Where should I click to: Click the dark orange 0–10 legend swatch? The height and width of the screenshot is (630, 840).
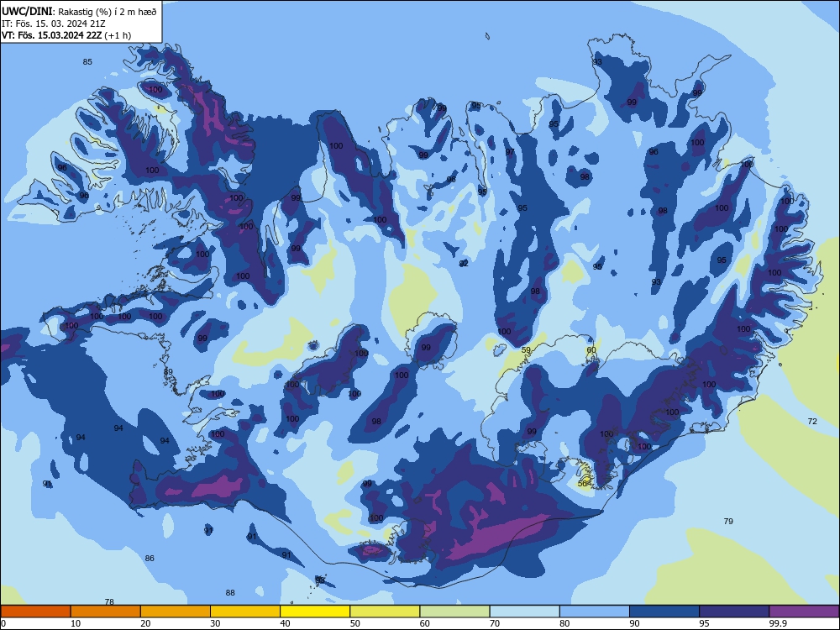pos(35,612)
